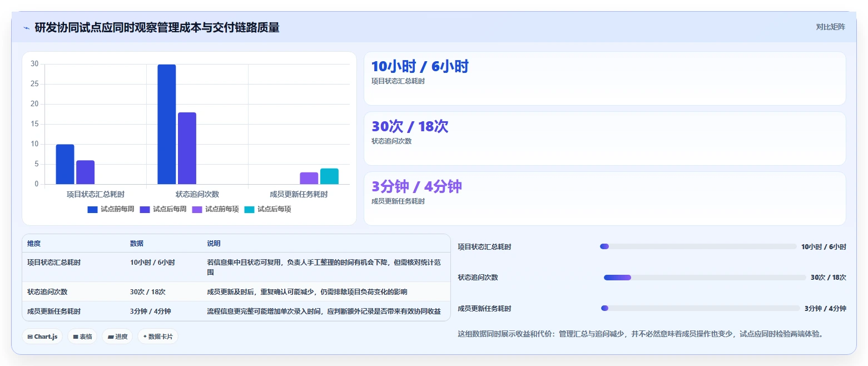Select the 进度 chip
Image resolution: width=868 pixels, height=366 pixels.
tap(117, 337)
